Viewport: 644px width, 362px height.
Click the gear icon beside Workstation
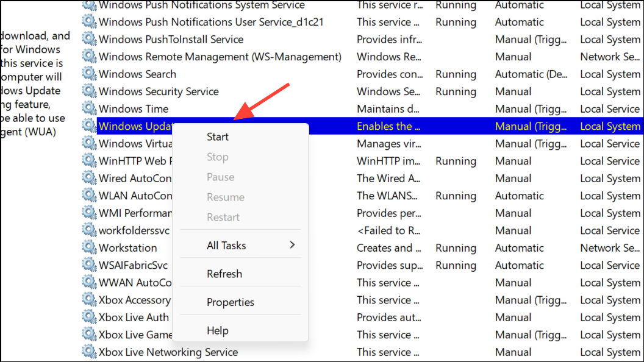pos(89,247)
